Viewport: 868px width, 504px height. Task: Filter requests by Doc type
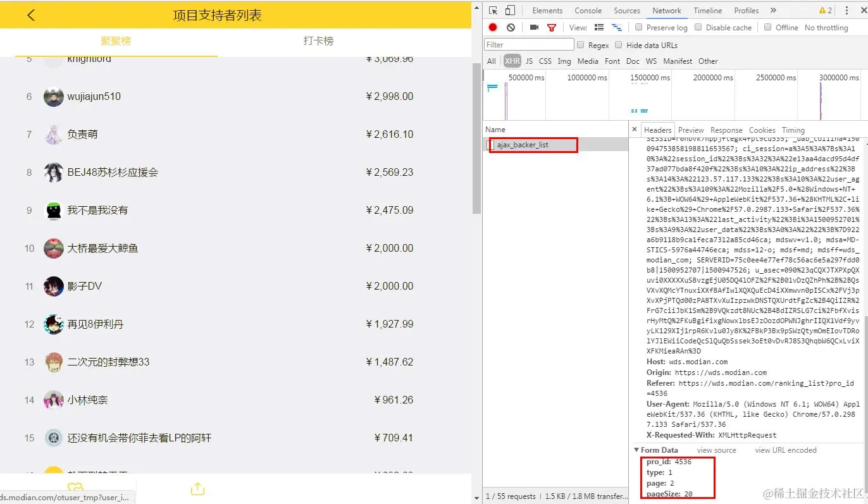coord(633,61)
